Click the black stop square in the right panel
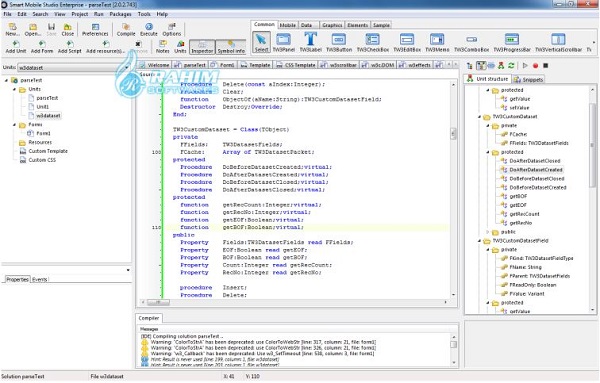This screenshot has width=600, height=383. (x=546, y=66)
